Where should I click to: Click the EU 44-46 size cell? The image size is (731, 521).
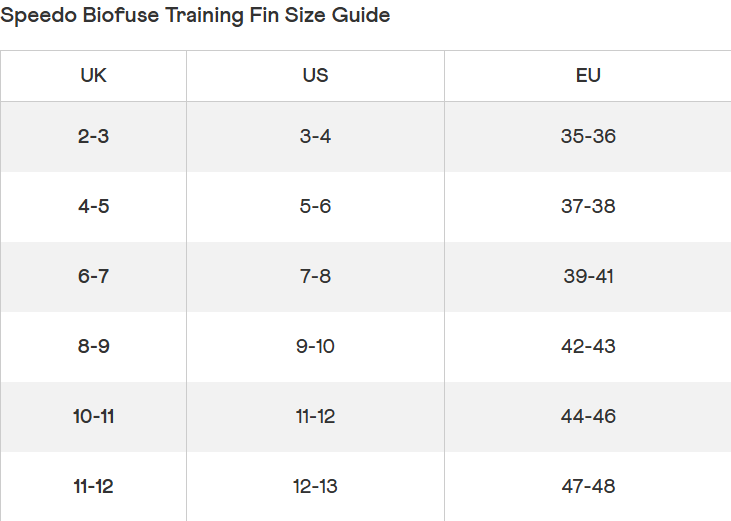click(x=588, y=416)
